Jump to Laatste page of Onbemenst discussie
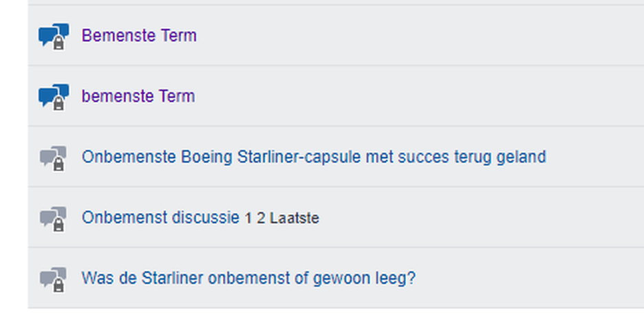 294,219
